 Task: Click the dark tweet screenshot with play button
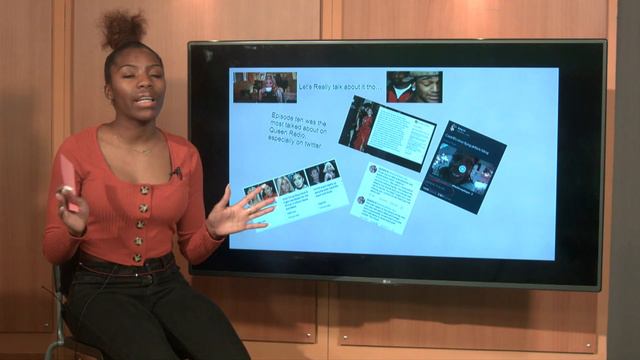click(x=463, y=167)
